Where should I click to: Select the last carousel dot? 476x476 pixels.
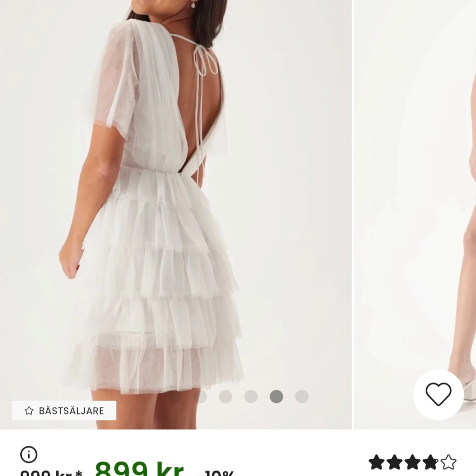point(302,396)
